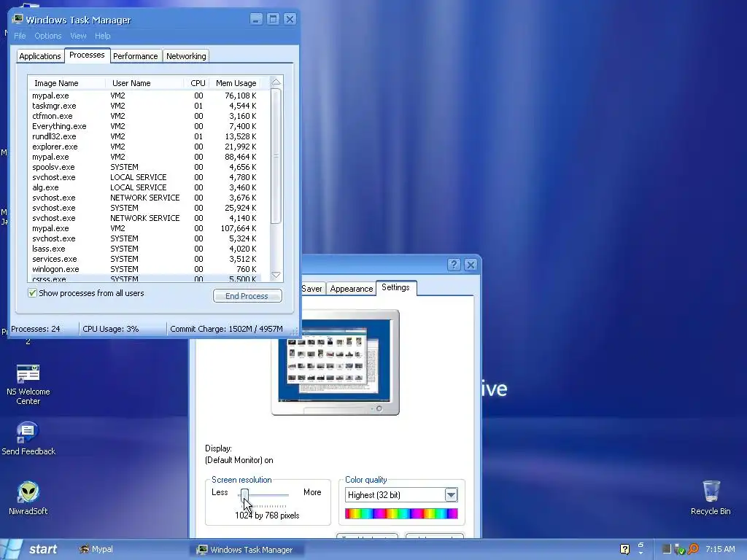
Task: Select the spoolsv.exe process row
Action: pyautogui.click(x=145, y=167)
